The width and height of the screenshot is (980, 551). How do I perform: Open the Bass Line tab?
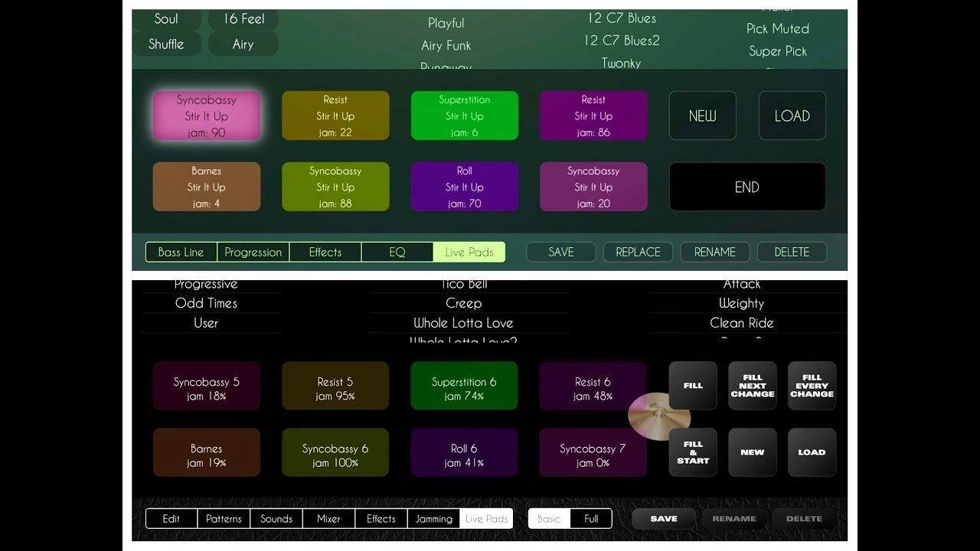[181, 252]
